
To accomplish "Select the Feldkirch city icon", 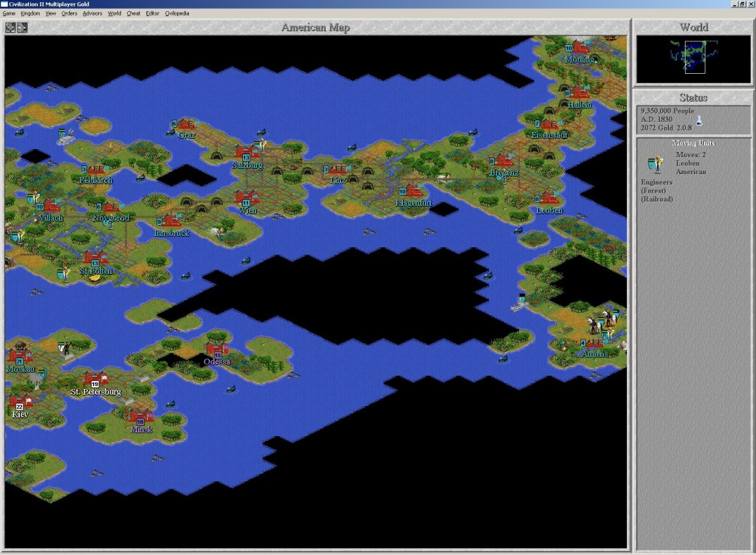I will click(95, 170).
